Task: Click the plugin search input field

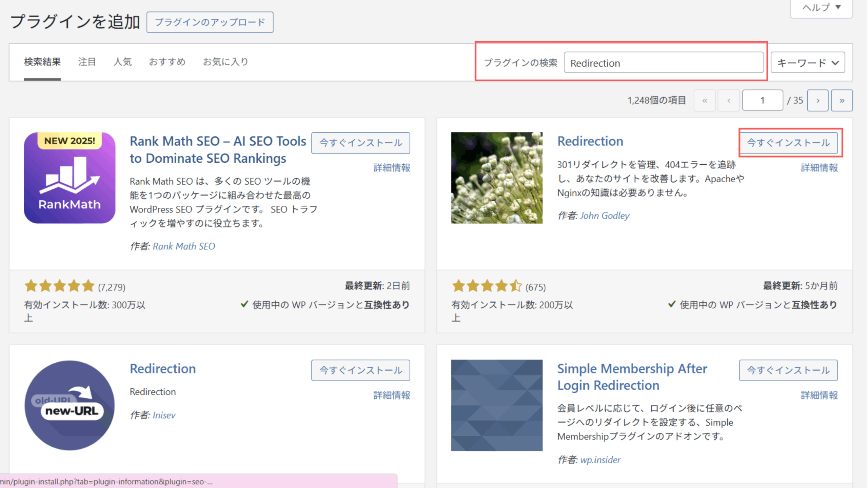Action: (x=663, y=63)
